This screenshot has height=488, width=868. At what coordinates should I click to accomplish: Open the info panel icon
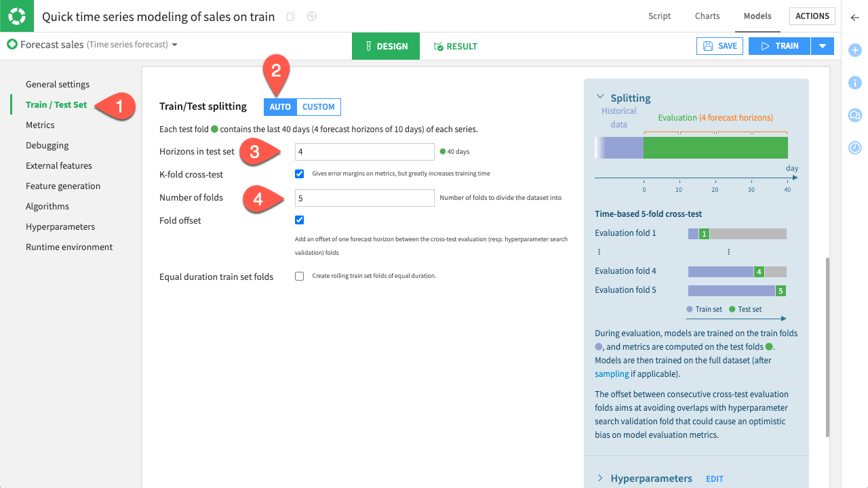[854, 83]
